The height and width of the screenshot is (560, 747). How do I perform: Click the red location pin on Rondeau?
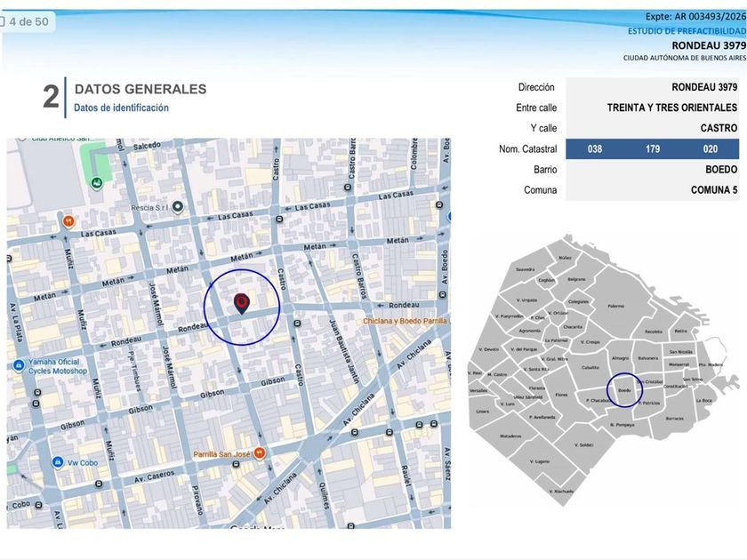(x=242, y=304)
